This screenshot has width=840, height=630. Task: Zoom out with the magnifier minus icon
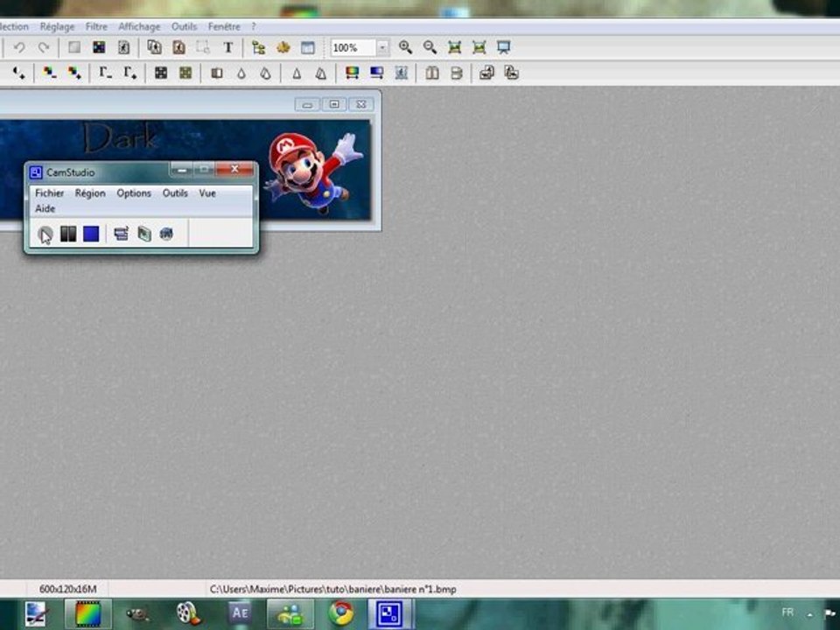pyautogui.click(x=430, y=47)
